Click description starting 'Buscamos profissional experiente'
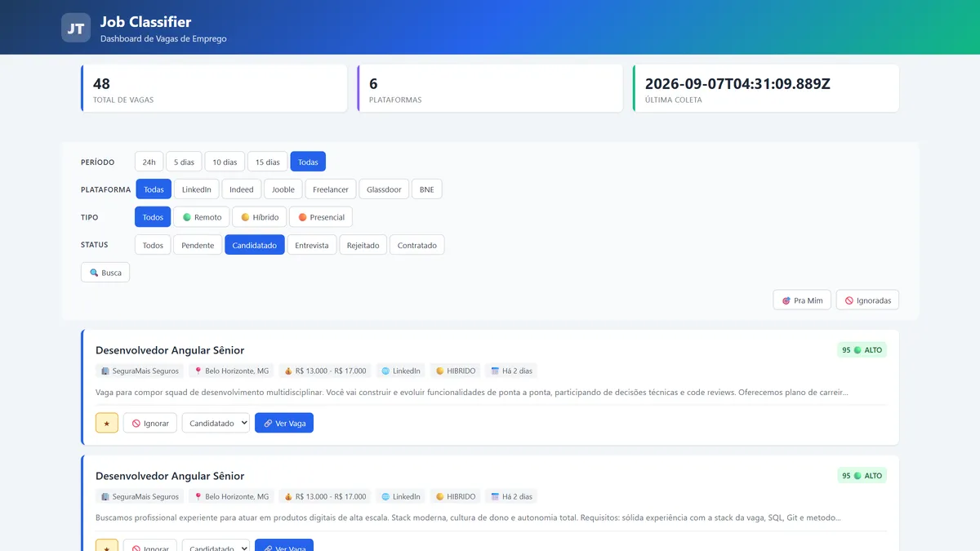Viewport: 980px width, 551px height. tap(469, 518)
